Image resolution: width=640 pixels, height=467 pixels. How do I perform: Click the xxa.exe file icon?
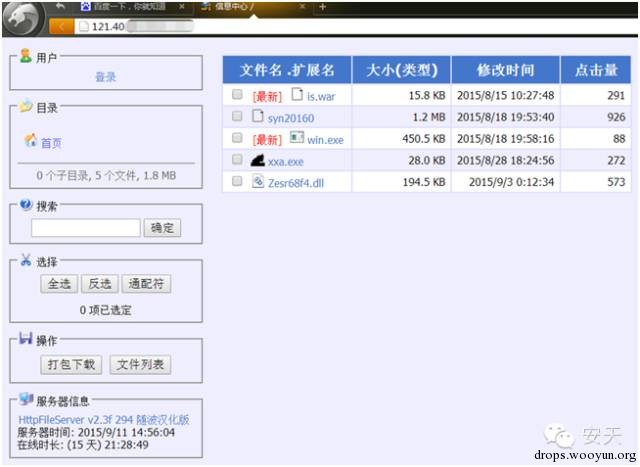point(258,160)
